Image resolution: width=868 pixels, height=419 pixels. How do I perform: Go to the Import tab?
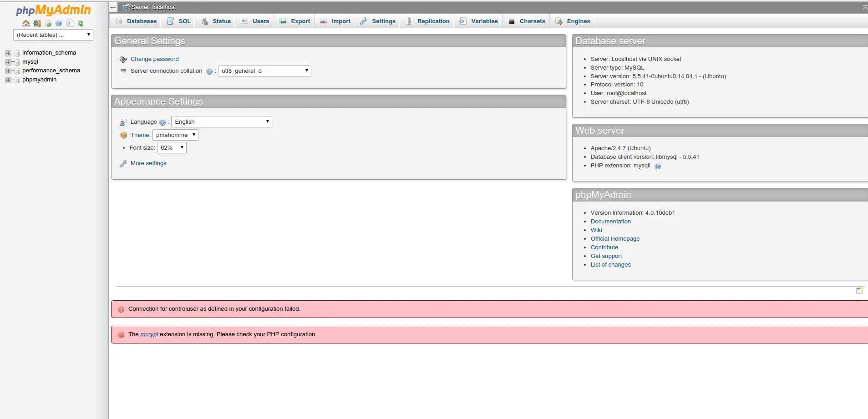tap(335, 21)
